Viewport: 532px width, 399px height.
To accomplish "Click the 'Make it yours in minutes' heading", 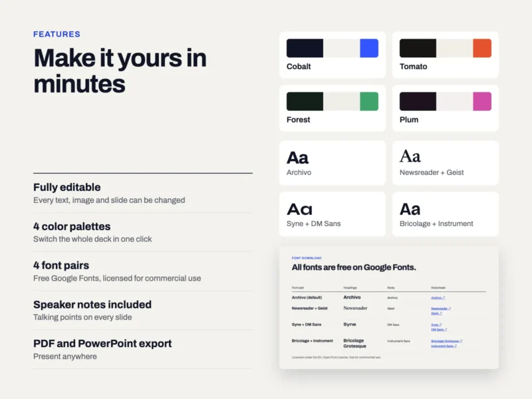I will 120,70.
